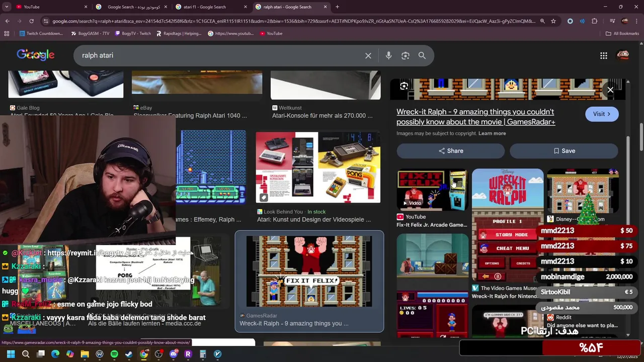
Task: Open File Explorer from taskbar
Action: (85, 354)
